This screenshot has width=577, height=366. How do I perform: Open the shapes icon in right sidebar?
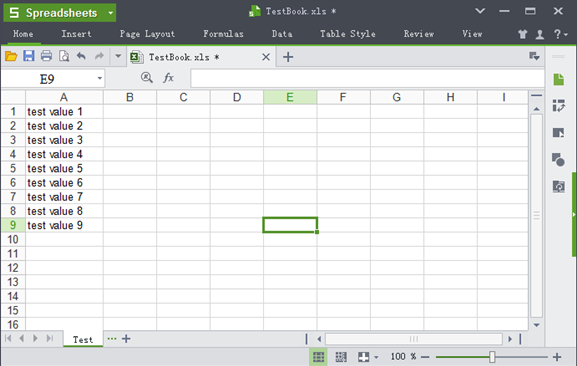pyautogui.click(x=558, y=160)
